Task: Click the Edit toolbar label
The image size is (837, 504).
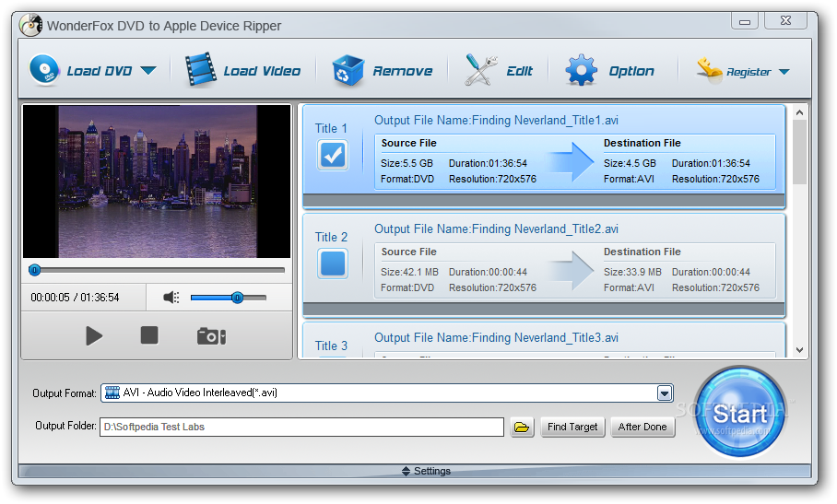Action: tap(519, 71)
